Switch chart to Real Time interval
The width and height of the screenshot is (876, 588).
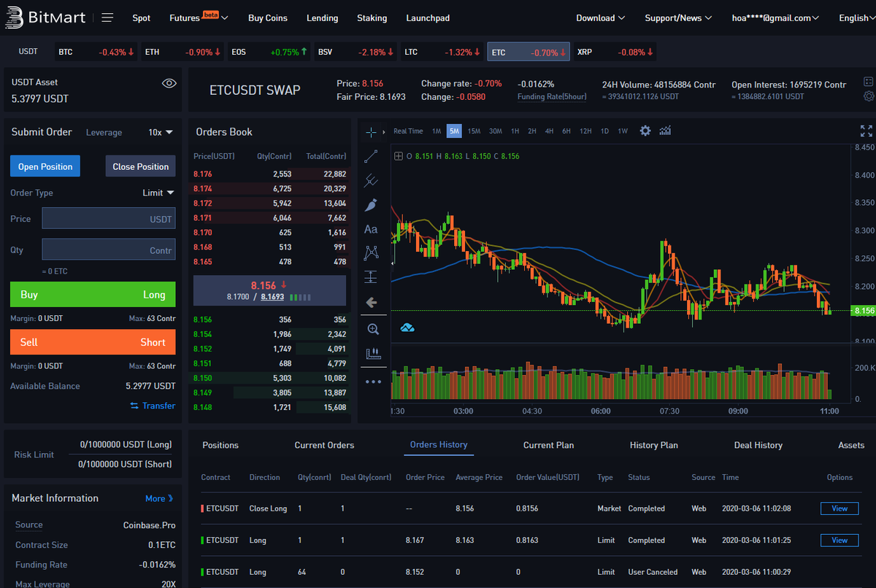coord(408,131)
